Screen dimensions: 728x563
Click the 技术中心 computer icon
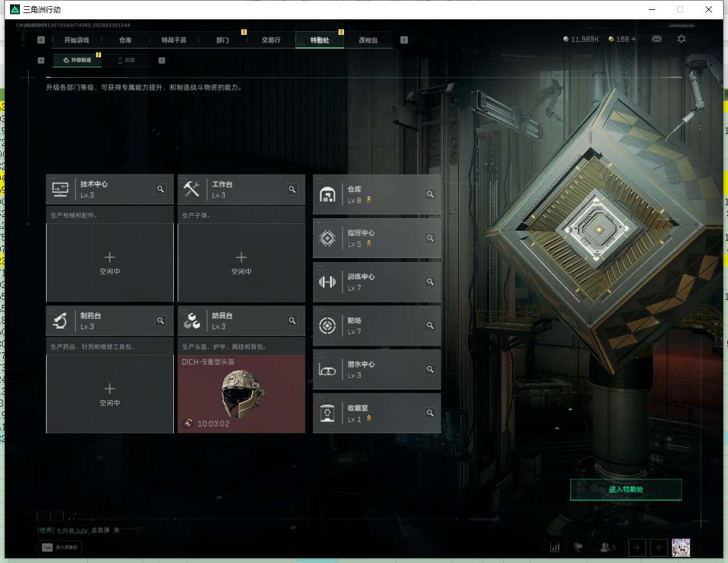point(60,189)
